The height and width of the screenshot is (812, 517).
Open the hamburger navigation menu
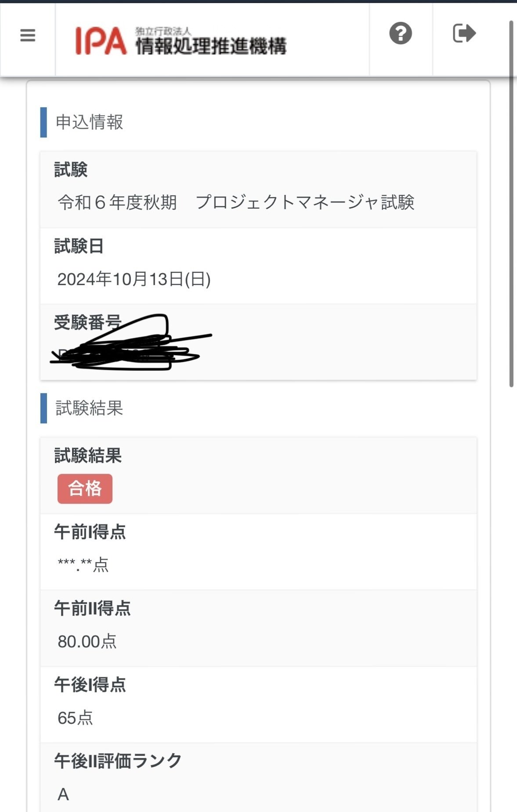(28, 36)
